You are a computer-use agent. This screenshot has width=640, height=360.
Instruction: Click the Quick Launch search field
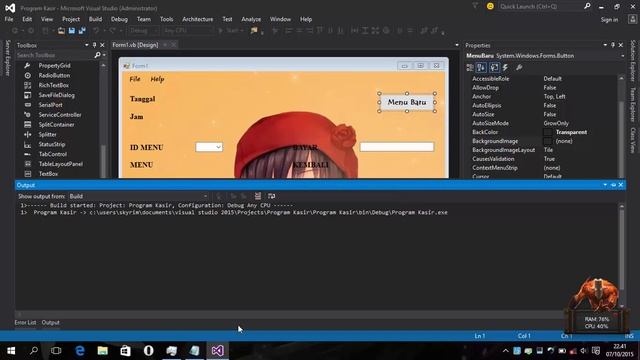tap(540, 6)
